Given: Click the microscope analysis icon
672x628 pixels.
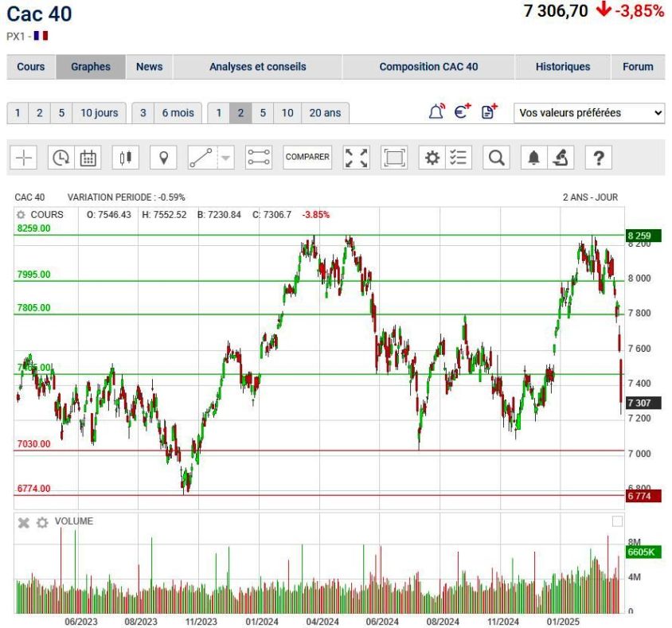Looking at the screenshot, I should click(x=561, y=158).
